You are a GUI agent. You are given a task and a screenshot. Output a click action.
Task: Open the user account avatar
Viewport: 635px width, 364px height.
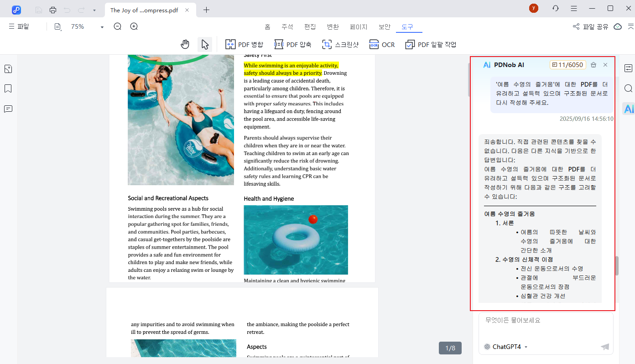click(534, 8)
